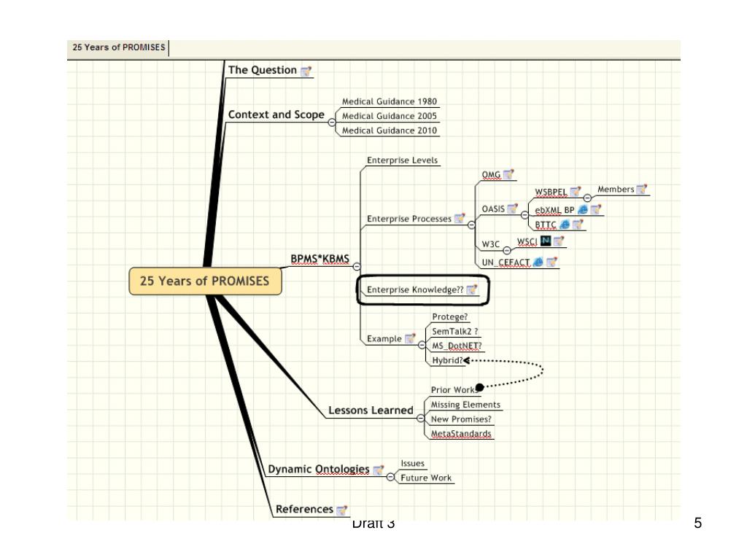Click note icon beside WSBPEL
Screen dimensions: 747x560
(576, 192)
